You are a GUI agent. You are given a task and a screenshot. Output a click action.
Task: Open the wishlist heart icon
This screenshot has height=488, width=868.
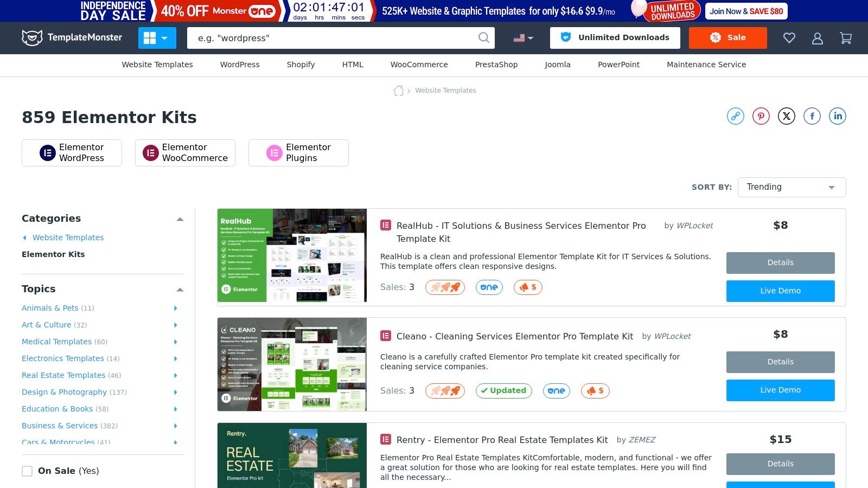pos(789,38)
